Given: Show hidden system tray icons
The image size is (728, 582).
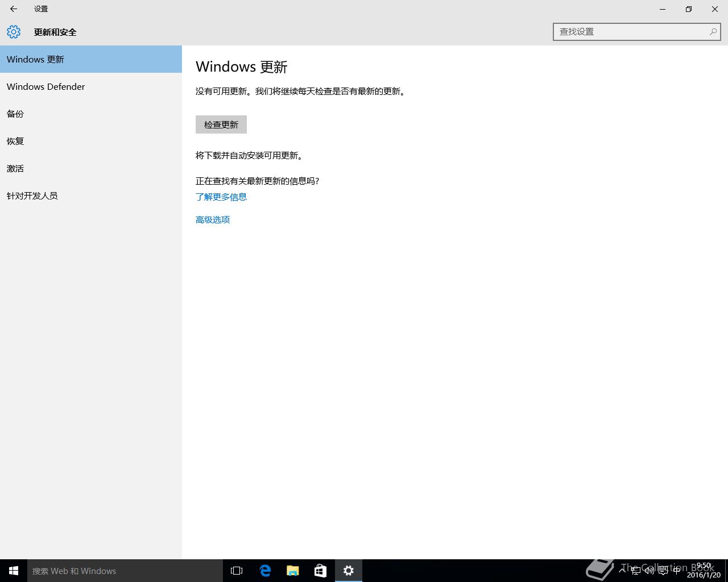Looking at the screenshot, I should (x=622, y=571).
